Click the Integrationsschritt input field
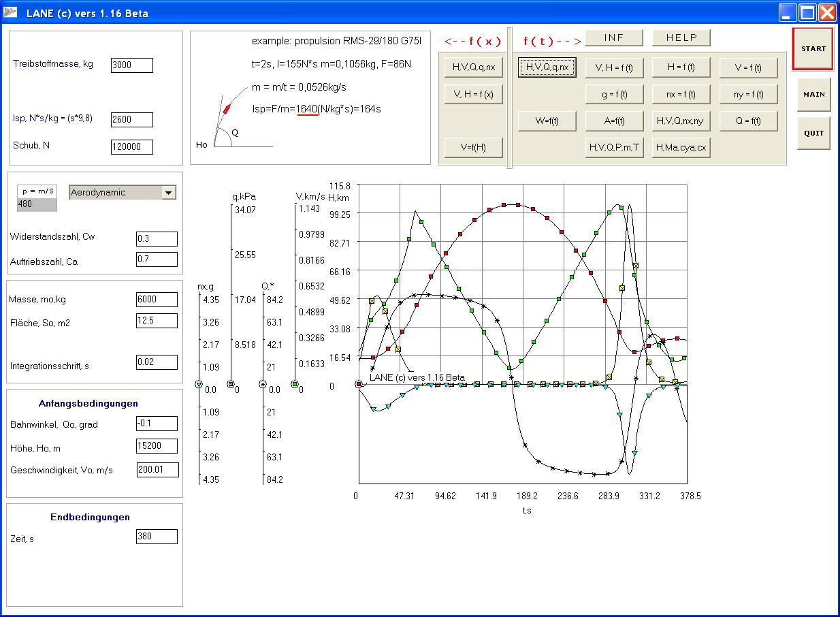The height and width of the screenshot is (617, 840). pyautogui.click(x=157, y=362)
